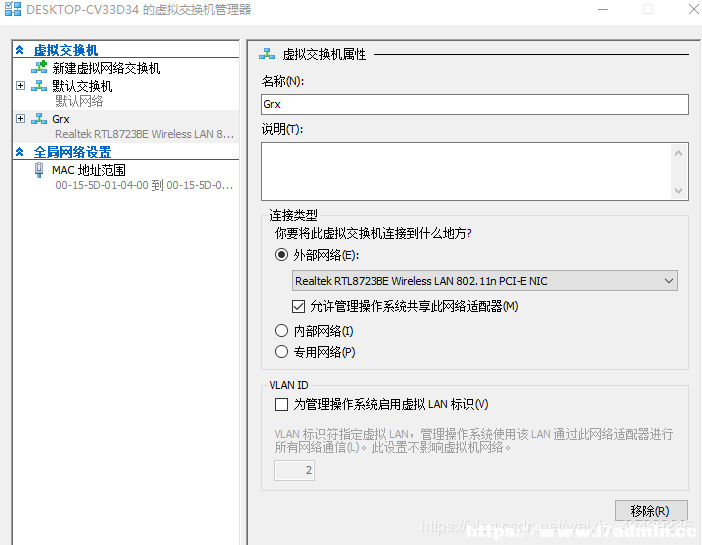Click the new virtual network switch icon

click(39, 67)
